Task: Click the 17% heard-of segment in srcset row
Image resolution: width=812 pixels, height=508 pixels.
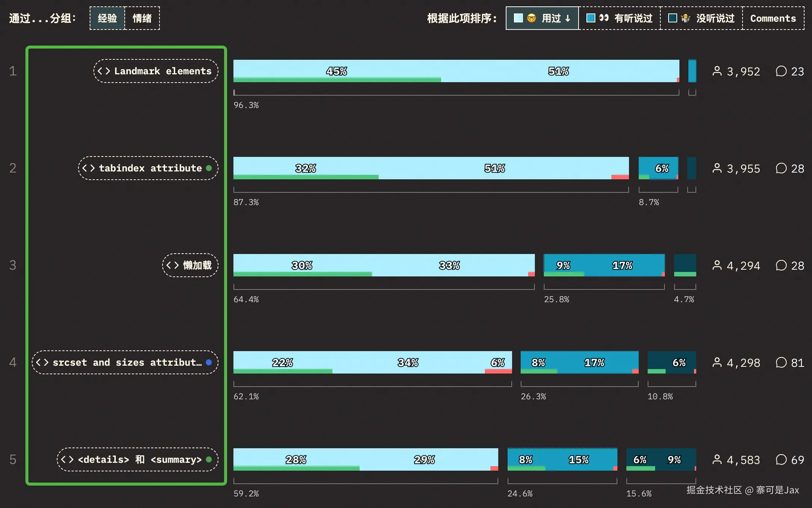Action: click(594, 362)
